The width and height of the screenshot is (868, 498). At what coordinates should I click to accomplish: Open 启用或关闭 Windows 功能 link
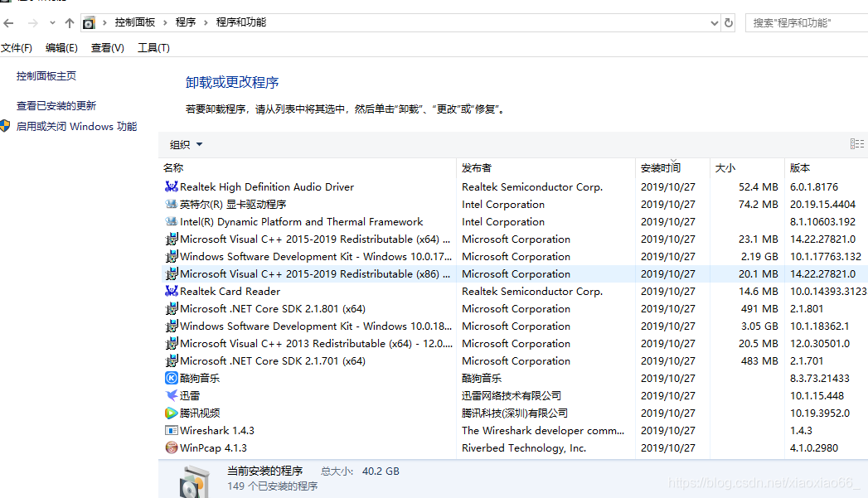tap(76, 126)
